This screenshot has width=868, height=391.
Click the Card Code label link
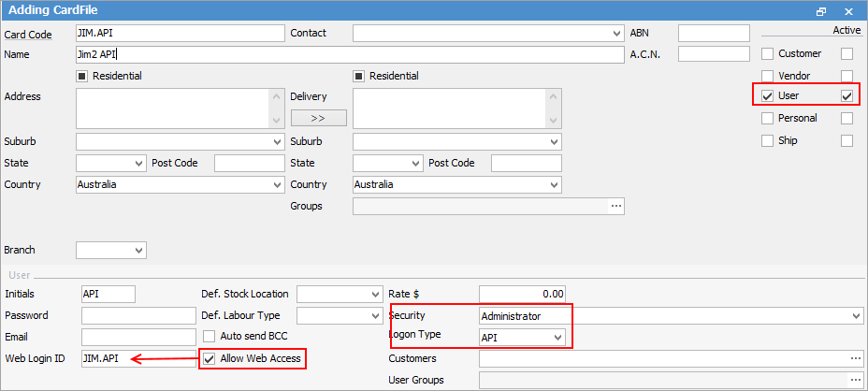pos(28,34)
